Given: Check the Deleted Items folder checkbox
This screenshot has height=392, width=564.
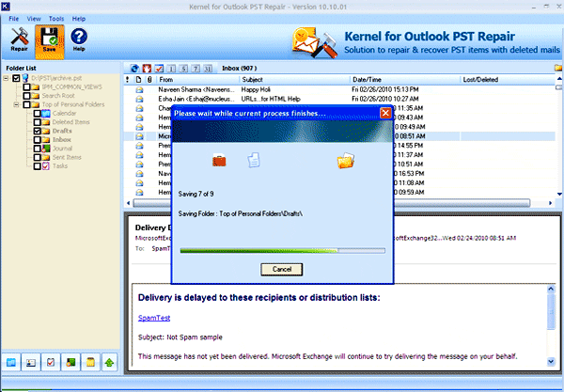Looking at the screenshot, I should tap(37, 122).
